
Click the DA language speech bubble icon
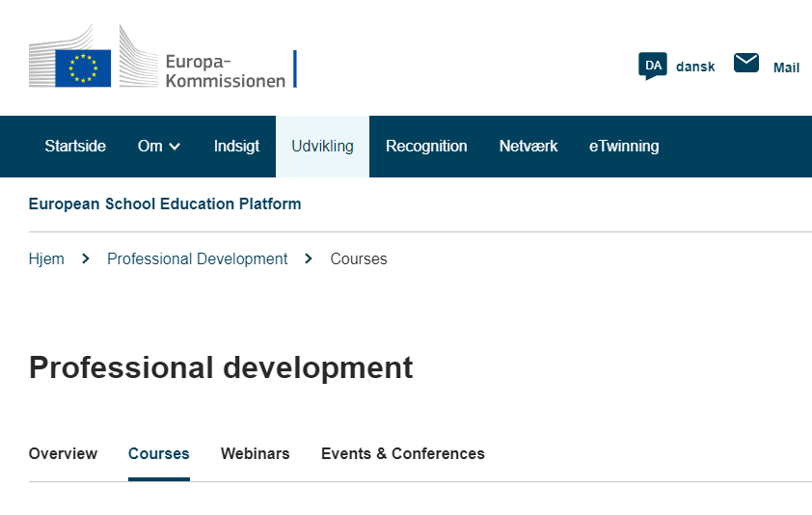point(653,67)
